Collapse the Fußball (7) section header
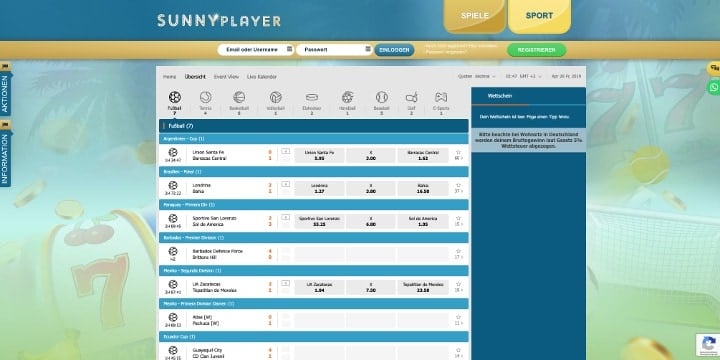720x360 pixels. [x=314, y=126]
